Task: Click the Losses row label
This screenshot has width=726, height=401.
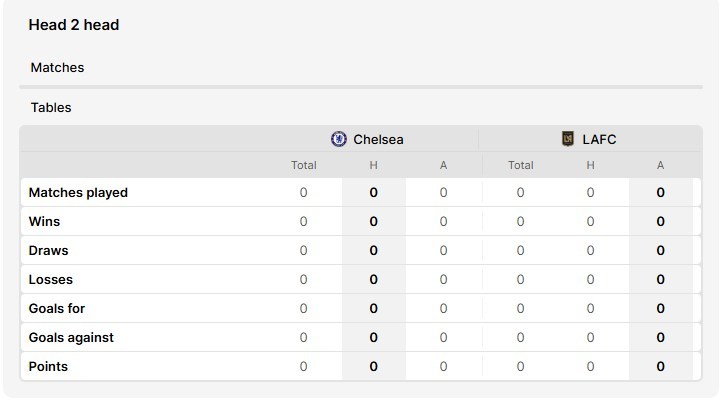Action: tap(51, 280)
